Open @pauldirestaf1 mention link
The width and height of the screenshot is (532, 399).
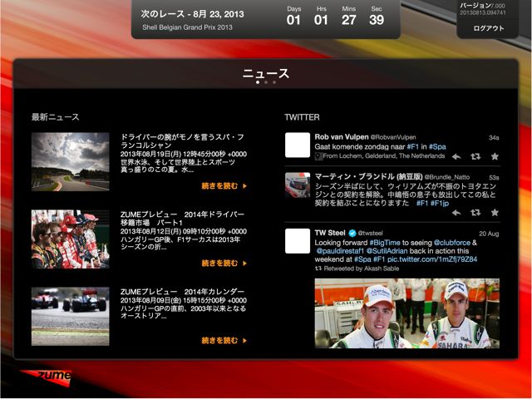pos(340,251)
